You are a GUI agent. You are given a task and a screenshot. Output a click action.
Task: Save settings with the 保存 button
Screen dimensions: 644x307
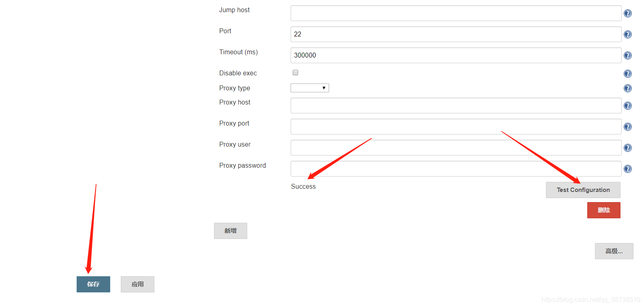click(93, 284)
